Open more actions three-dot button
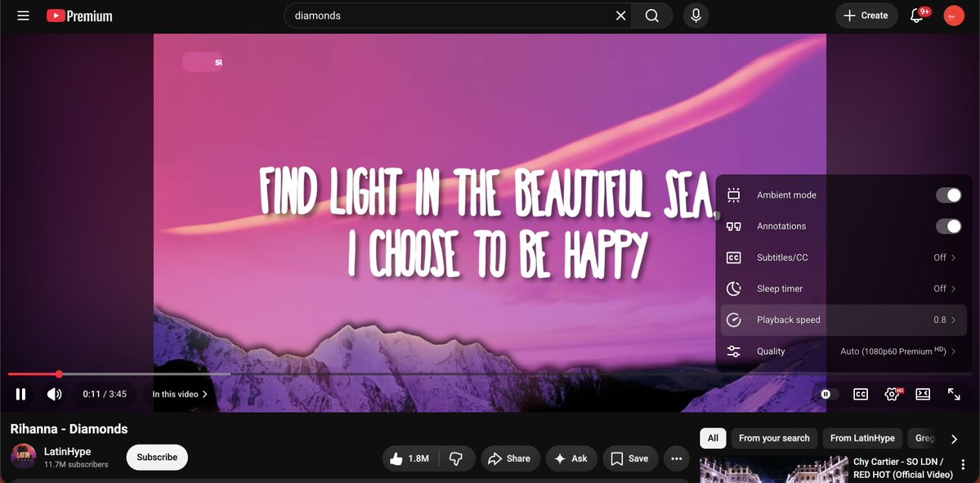980x483 pixels. [x=676, y=458]
